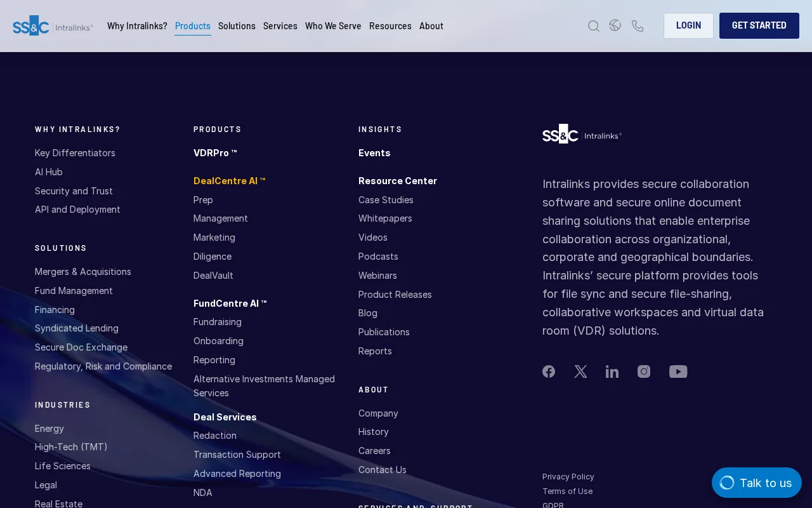Open the YouTube social icon

(678, 371)
